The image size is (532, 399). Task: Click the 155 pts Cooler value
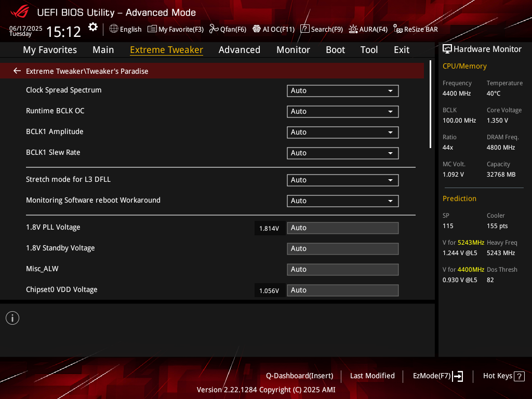[x=497, y=226]
